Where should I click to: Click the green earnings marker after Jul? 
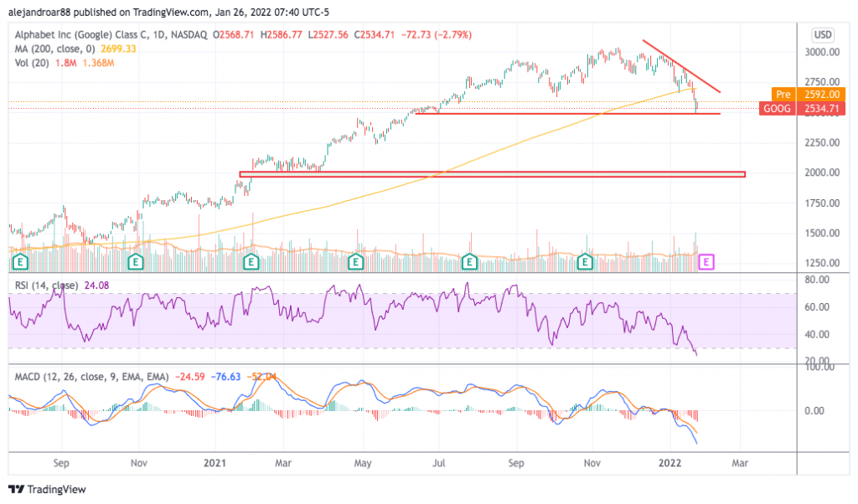pos(469,262)
